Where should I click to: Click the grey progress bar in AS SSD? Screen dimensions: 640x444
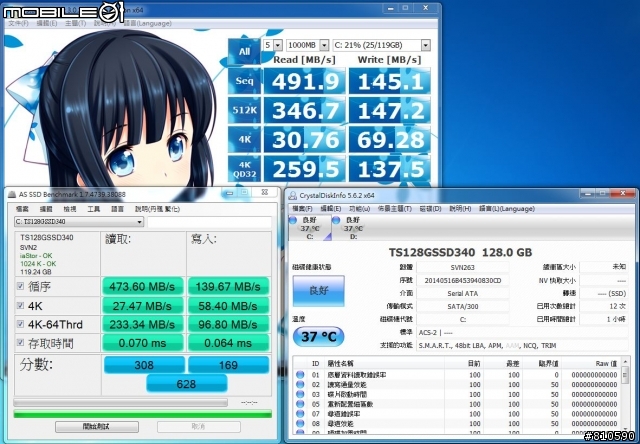120,403
